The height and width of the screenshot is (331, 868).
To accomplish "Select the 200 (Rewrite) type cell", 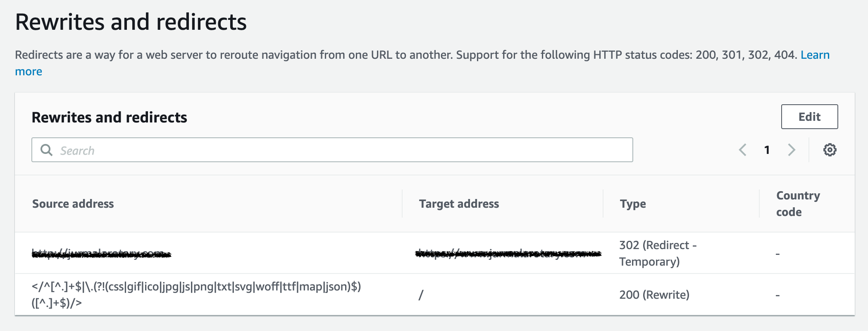I will pyautogui.click(x=654, y=295).
